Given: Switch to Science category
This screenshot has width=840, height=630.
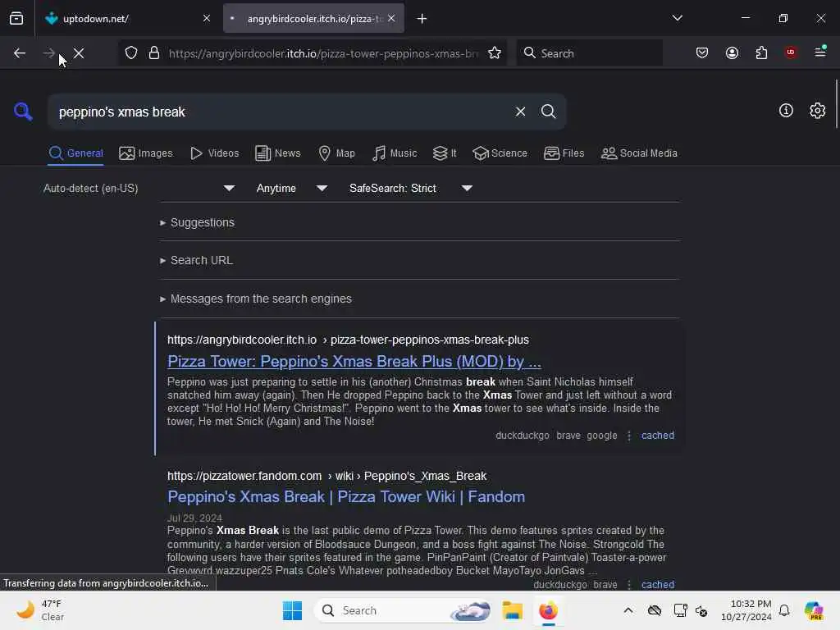Looking at the screenshot, I should (500, 153).
